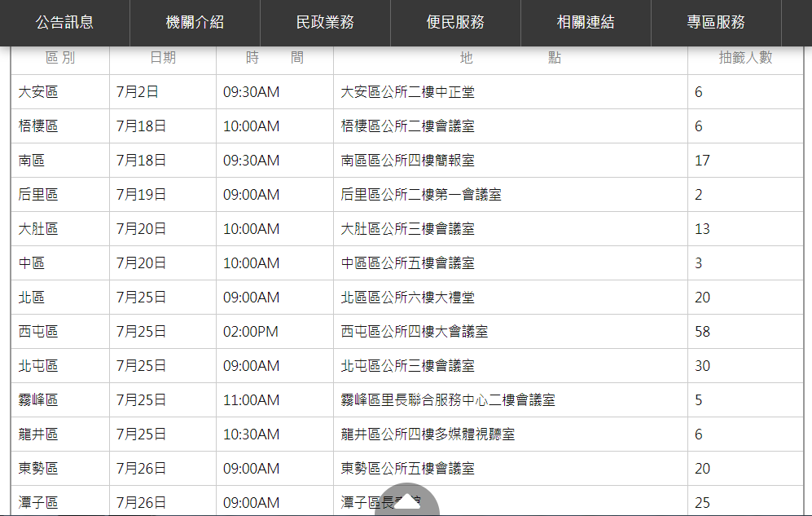Click the 南區 district cell

[x=60, y=160]
